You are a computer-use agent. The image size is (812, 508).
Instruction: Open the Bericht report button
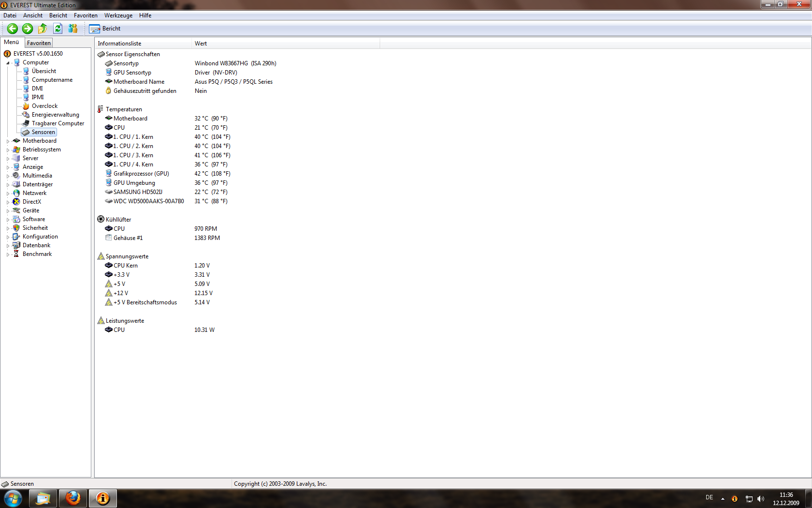pyautogui.click(x=105, y=29)
